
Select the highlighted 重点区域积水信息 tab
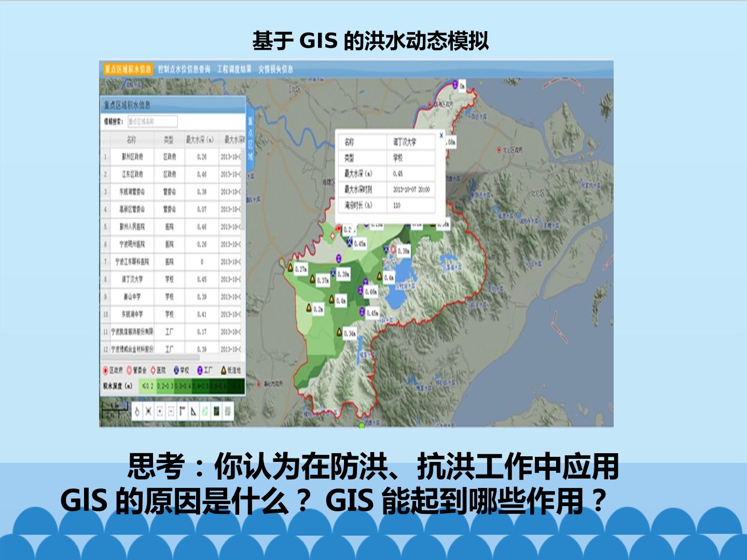[x=128, y=69]
